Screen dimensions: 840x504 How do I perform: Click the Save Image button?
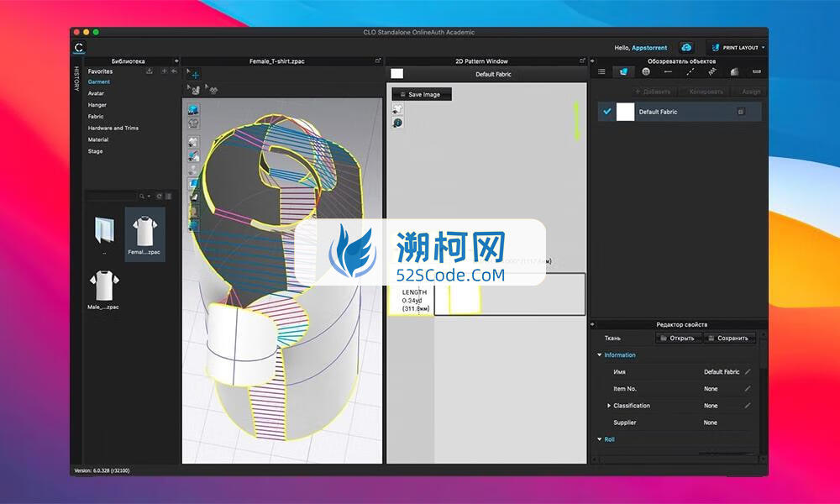(x=422, y=94)
